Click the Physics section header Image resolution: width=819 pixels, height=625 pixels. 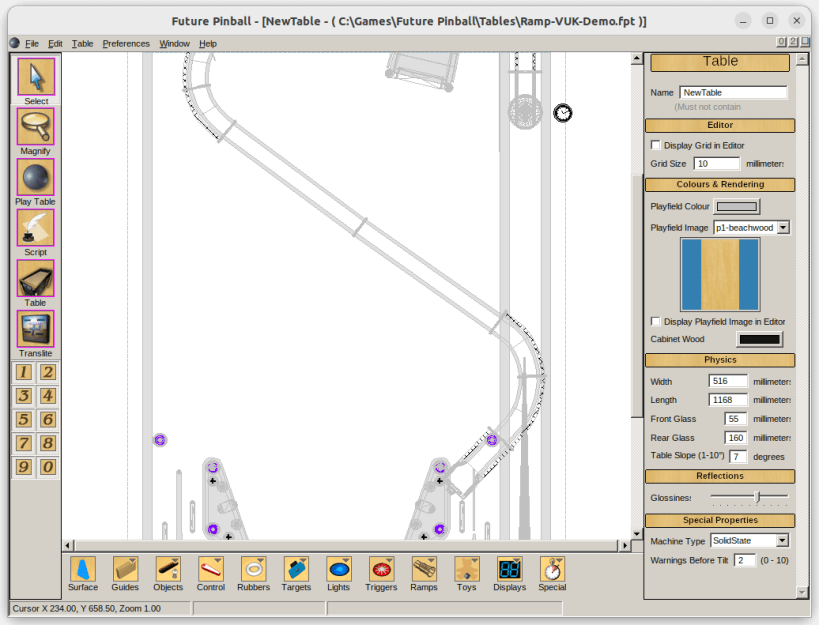pyautogui.click(x=720, y=360)
